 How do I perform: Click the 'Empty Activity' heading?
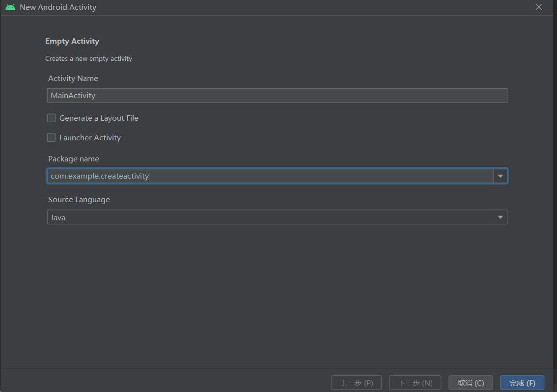pyautogui.click(x=72, y=41)
